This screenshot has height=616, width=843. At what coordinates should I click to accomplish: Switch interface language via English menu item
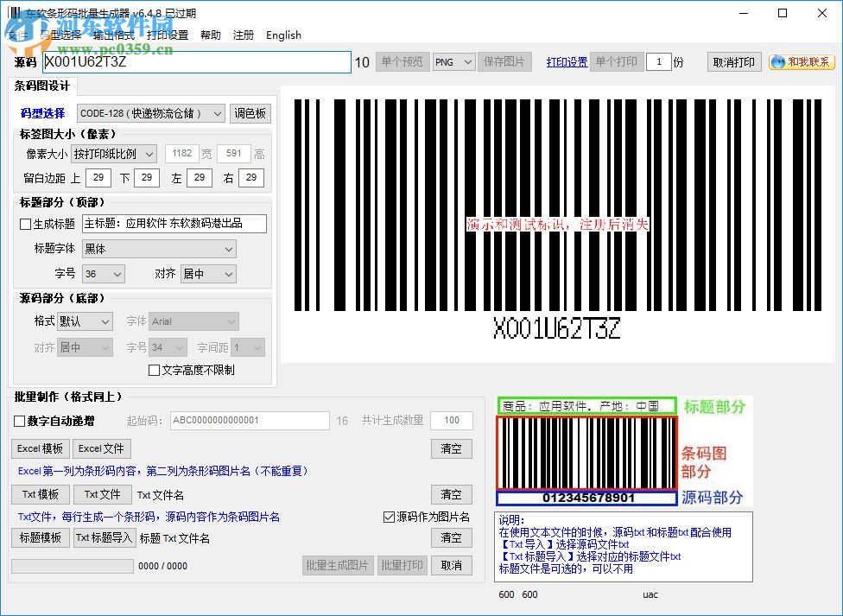point(283,35)
